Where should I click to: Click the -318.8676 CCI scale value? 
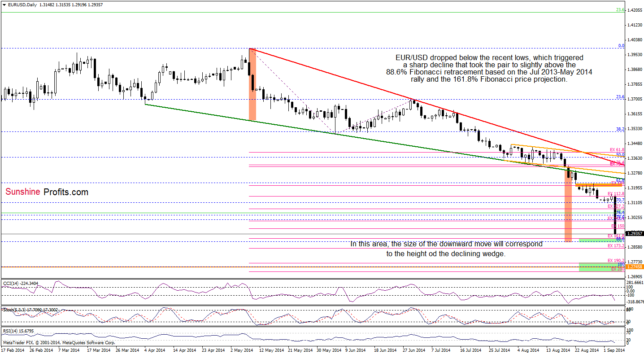635,302
